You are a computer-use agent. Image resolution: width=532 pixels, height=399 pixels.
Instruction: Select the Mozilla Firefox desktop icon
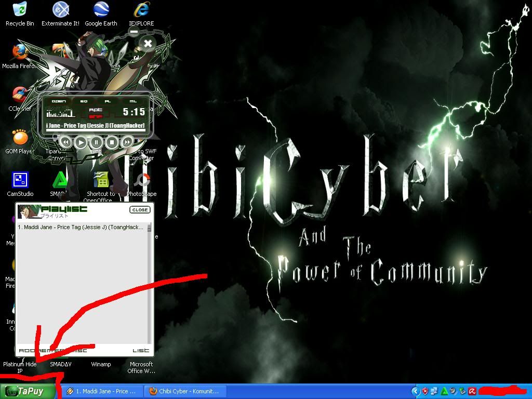[19, 57]
